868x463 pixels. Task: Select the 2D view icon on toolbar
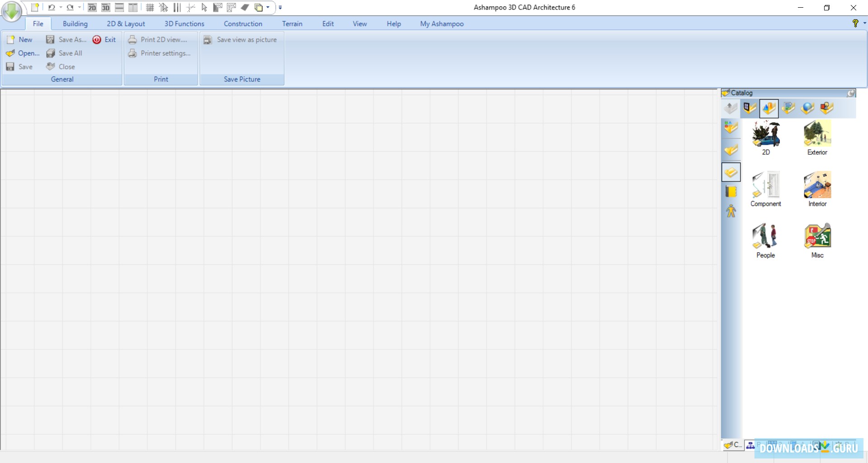pyautogui.click(x=92, y=7)
